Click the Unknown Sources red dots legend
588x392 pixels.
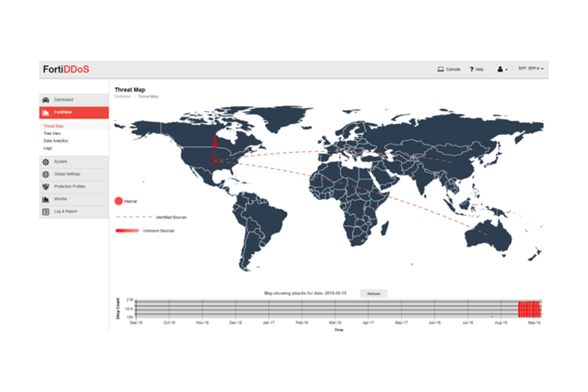127,231
